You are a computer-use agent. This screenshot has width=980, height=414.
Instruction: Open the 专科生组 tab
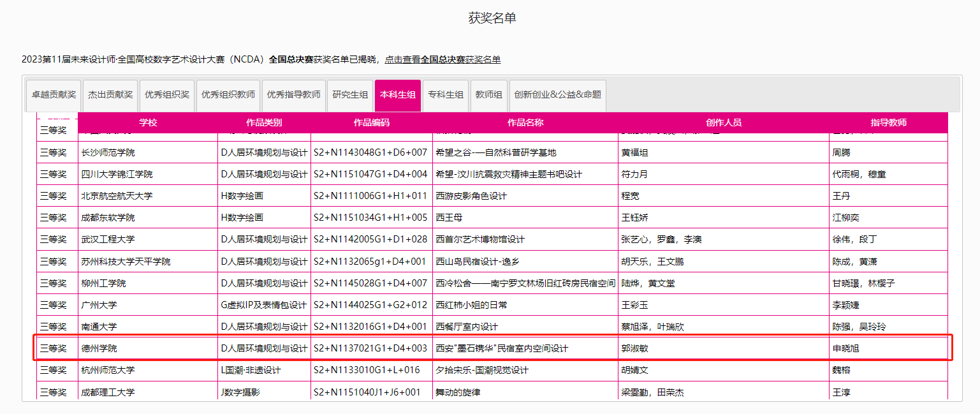[x=446, y=94]
